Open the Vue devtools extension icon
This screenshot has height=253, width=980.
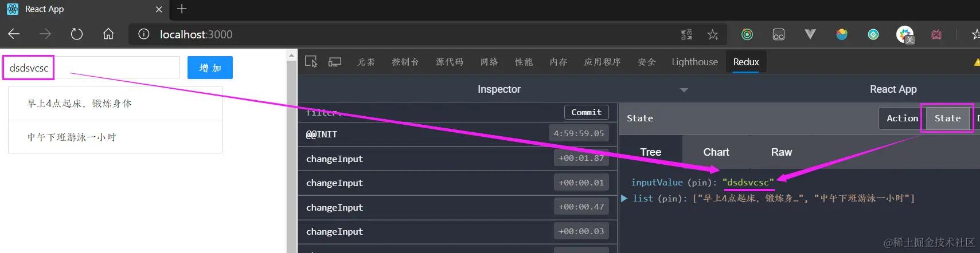click(810, 34)
